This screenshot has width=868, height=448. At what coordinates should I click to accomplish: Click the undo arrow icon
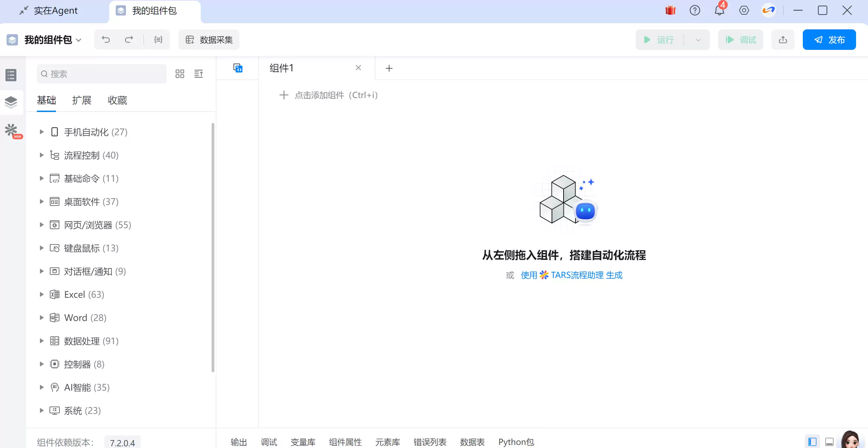[106, 40]
